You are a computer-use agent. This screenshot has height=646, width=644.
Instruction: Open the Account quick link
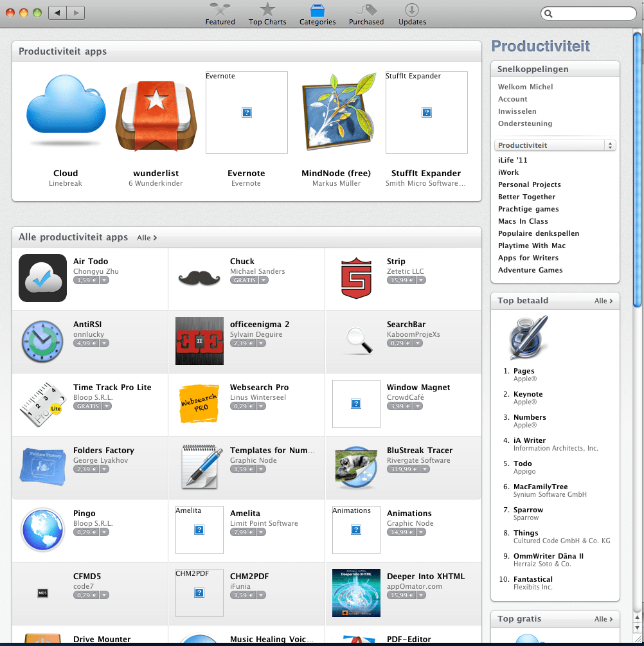(512, 99)
